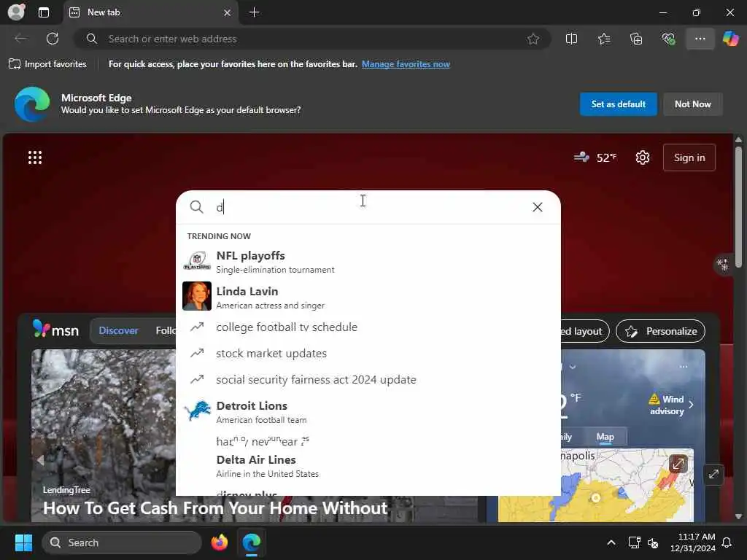Open the profile avatar menu
The image size is (747, 560).
[x=17, y=12]
